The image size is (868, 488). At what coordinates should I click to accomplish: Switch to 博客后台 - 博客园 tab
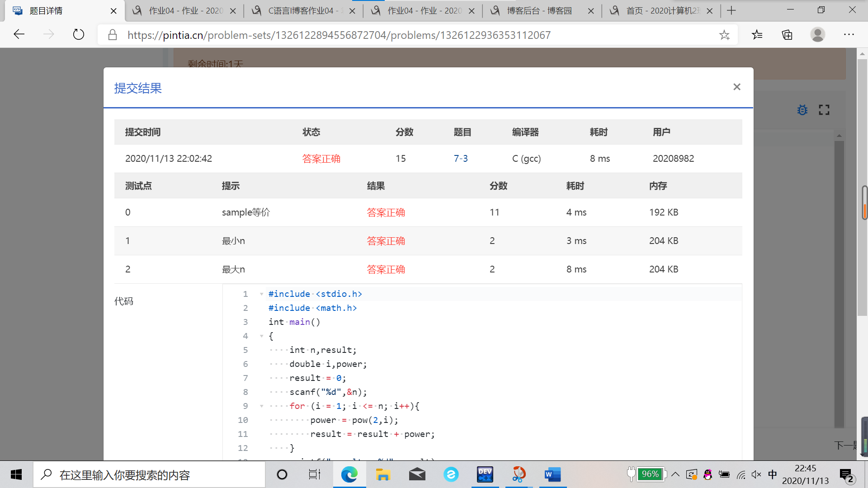coord(539,11)
